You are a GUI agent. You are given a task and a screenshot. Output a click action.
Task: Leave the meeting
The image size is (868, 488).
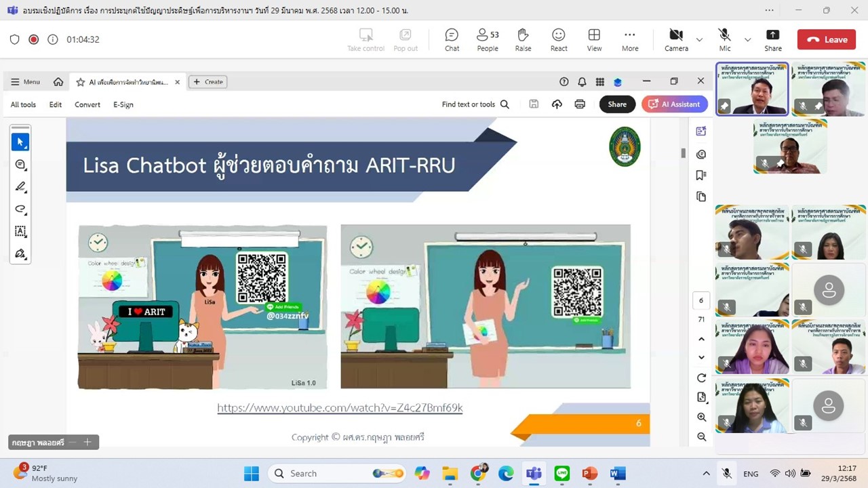click(x=827, y=39)
